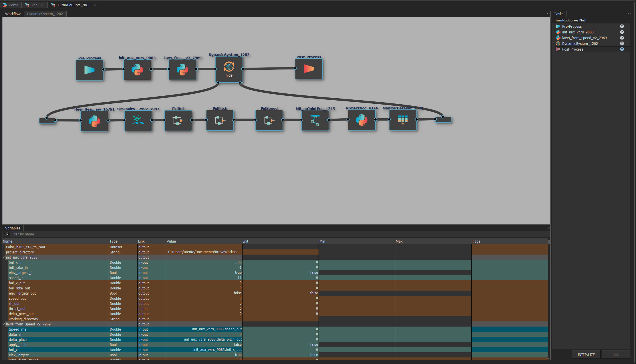
Task: Open the Workflow panel dropdown arrow
Action: pos(548,14)
